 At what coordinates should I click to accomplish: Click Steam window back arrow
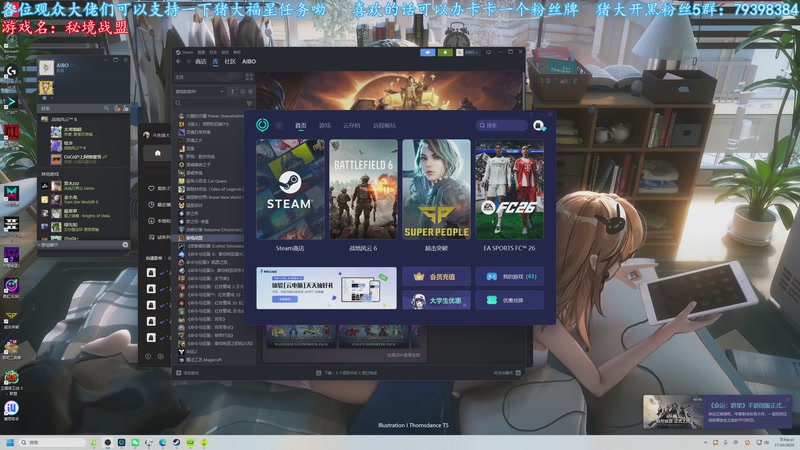click(x=179, y=62)
